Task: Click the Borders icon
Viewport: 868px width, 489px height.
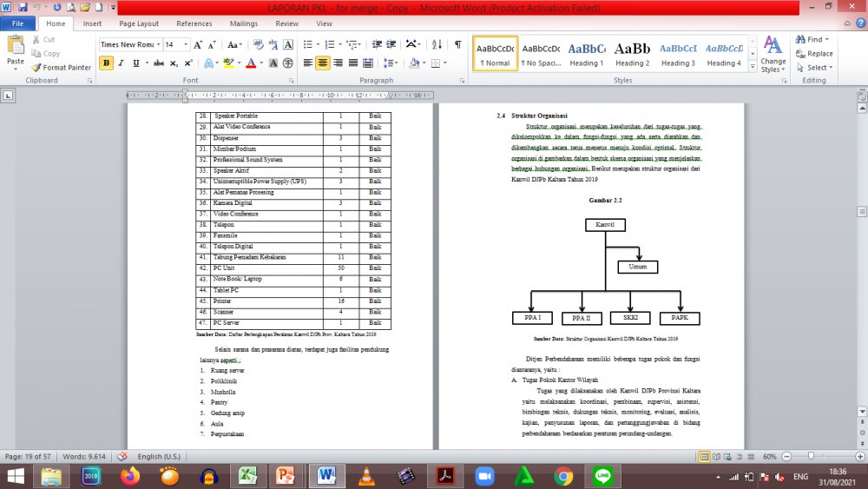Action: (436, 63)
